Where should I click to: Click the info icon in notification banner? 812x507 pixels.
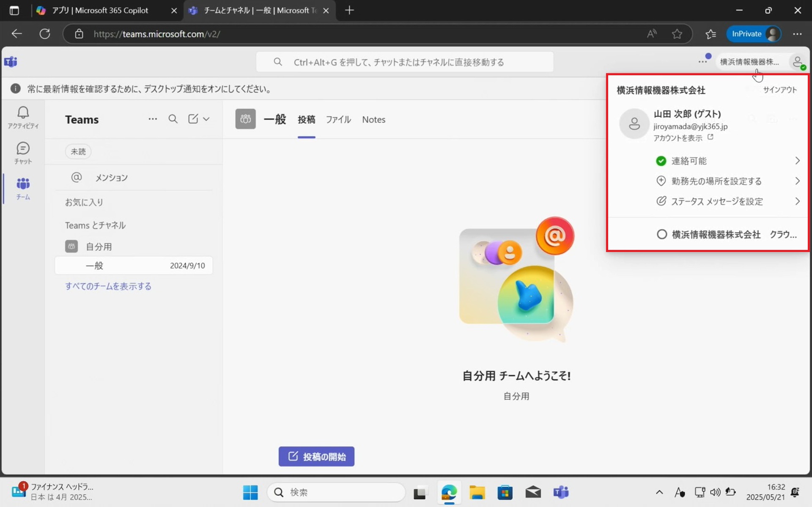[x=16, y=88]
